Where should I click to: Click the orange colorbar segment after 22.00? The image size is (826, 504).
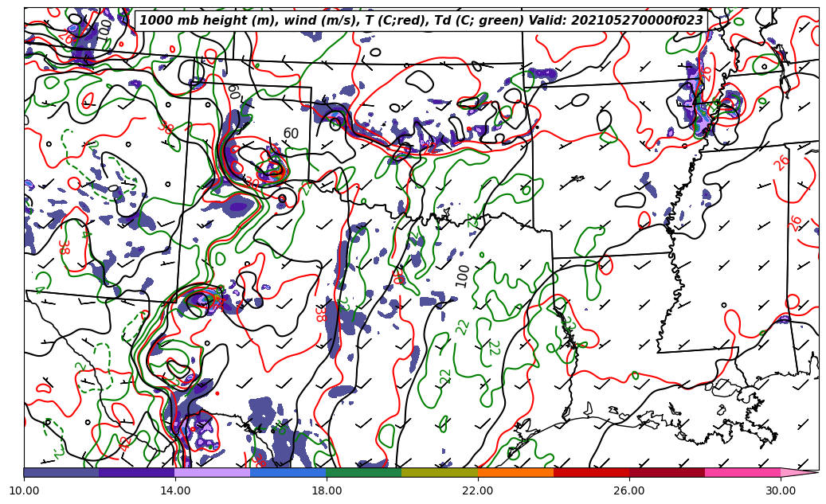[515, 472]
